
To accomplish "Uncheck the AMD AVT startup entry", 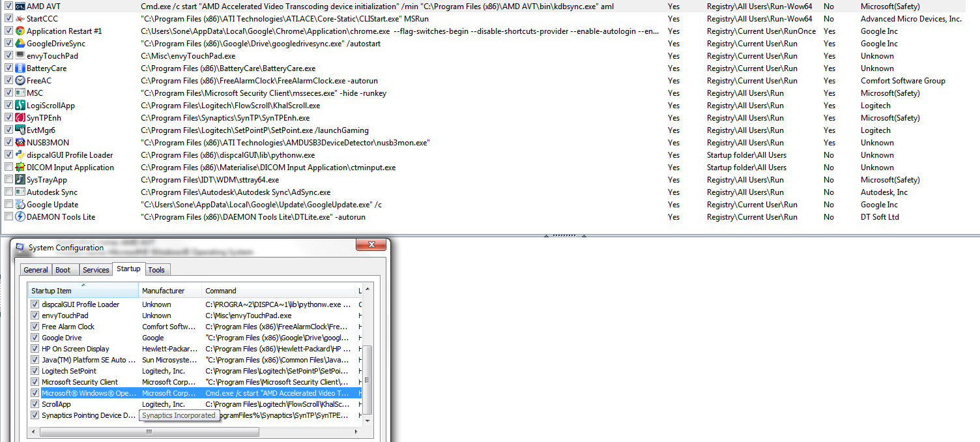I will pos(8,7).
